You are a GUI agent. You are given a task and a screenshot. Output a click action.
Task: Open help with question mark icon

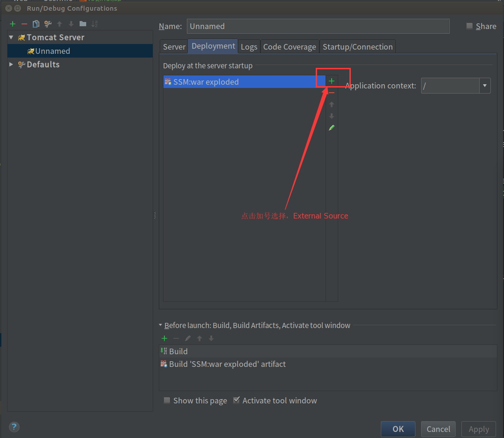pyautogui.click(x=14, y=427)
